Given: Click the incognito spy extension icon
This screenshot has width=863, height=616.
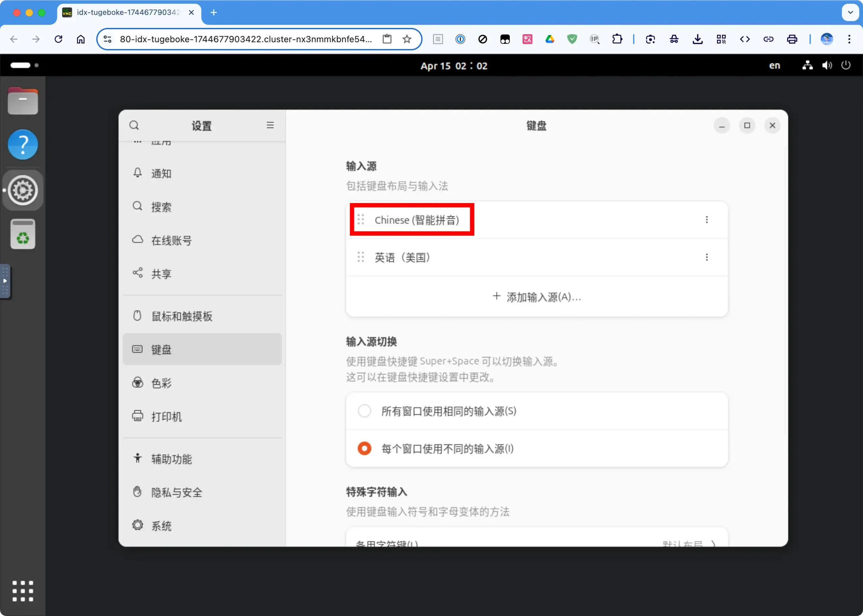Looking at the screenshot, I should coord(674,39).
